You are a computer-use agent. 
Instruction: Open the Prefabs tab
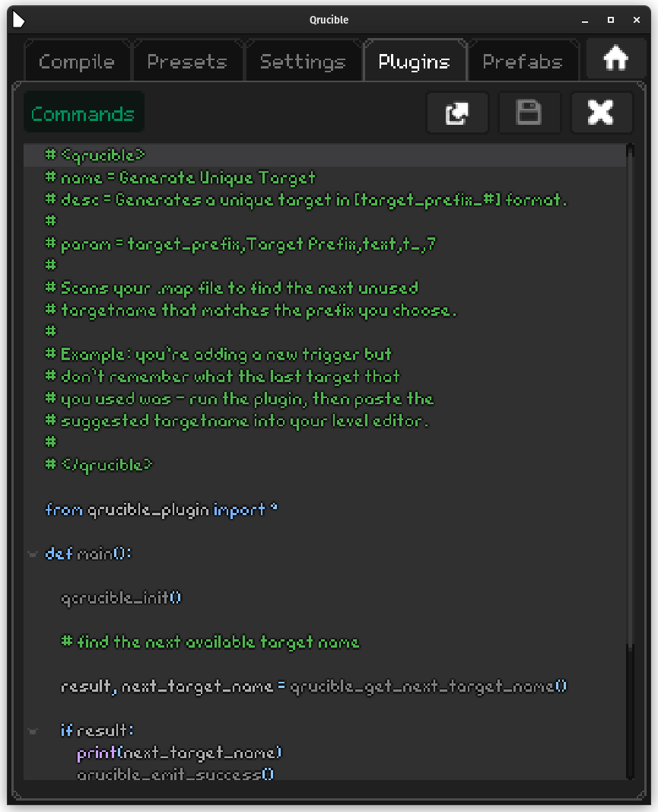pyautogui.click(x=523, y=62)
